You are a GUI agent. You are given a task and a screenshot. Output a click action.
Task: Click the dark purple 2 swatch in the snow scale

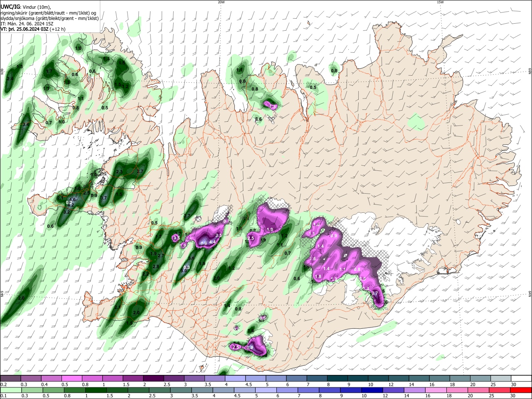click(x=153, y=379)
